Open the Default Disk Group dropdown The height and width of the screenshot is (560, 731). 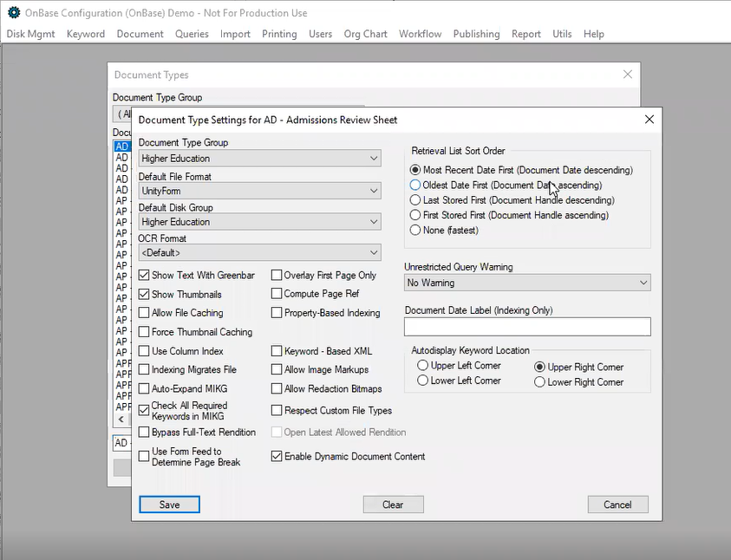[x=375, y=222]
